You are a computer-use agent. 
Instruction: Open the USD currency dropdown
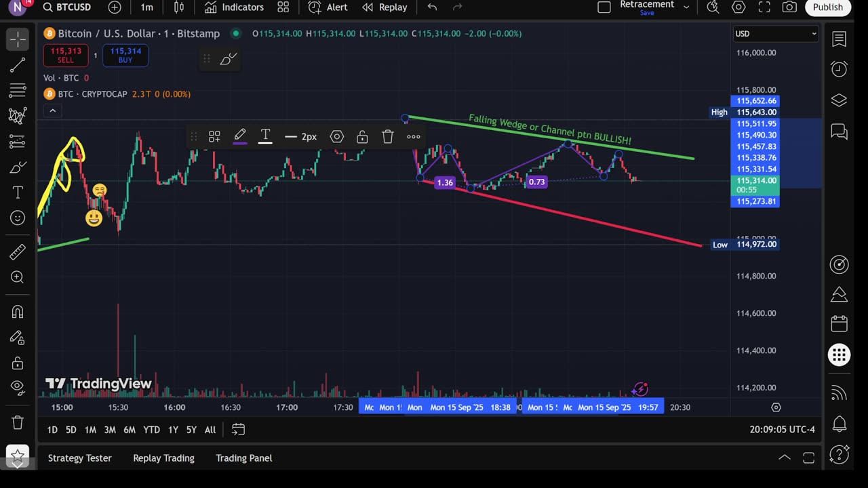(776, 33)
